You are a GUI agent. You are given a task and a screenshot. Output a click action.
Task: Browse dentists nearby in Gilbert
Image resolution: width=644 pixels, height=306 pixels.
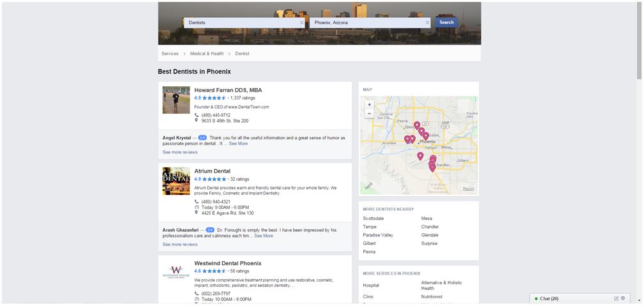(x=369, y=243)
